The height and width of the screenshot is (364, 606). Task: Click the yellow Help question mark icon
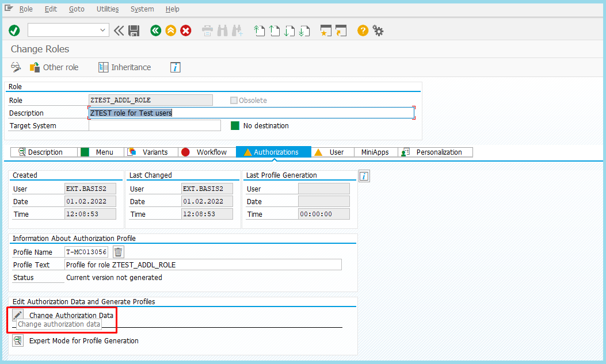363,30
